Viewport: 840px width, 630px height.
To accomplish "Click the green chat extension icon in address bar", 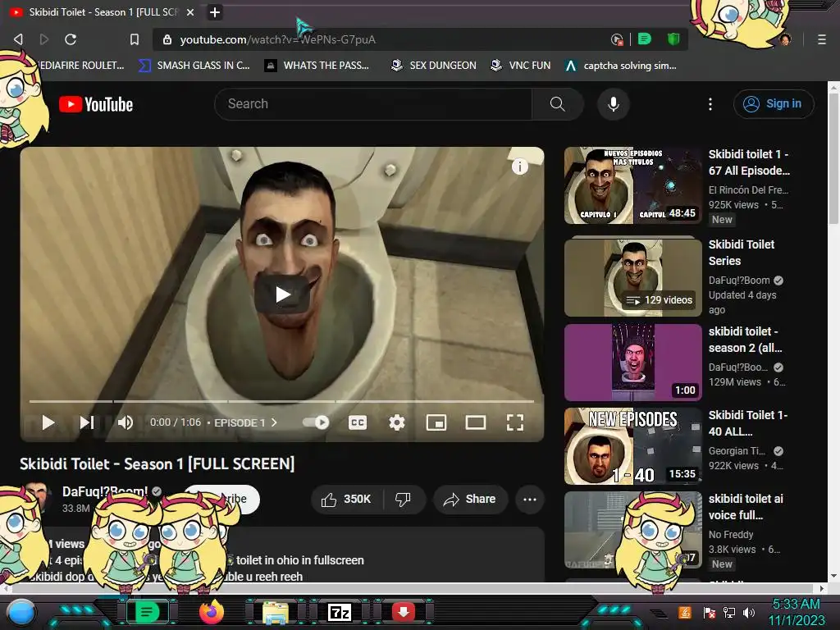I will [x=645, y=39].
